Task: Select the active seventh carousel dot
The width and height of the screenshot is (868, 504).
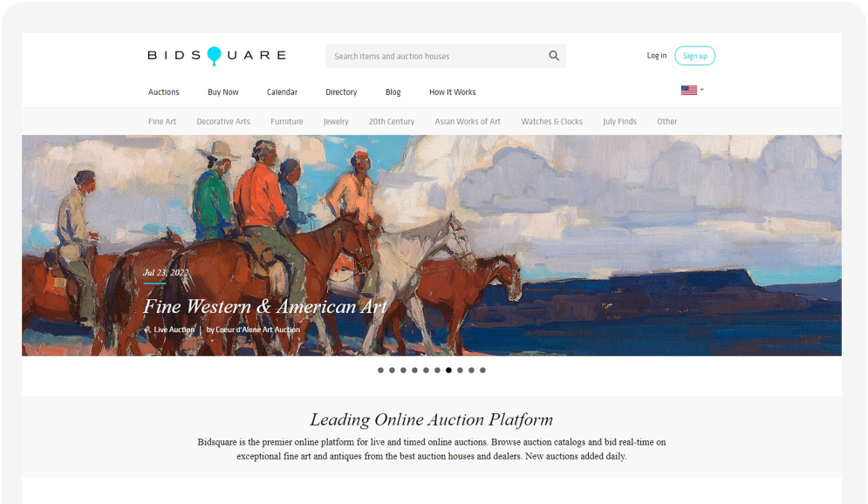Action: click(448, 370)
